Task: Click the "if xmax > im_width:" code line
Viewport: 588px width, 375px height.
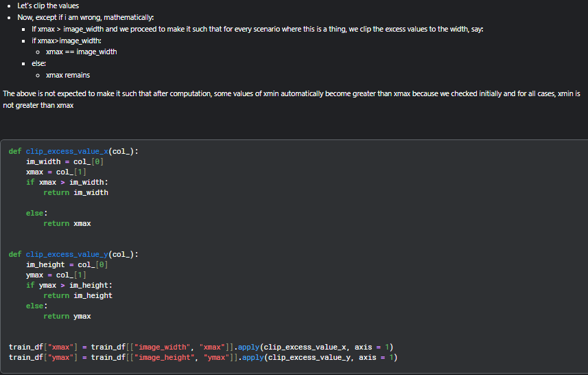Action: coord(67,182)
